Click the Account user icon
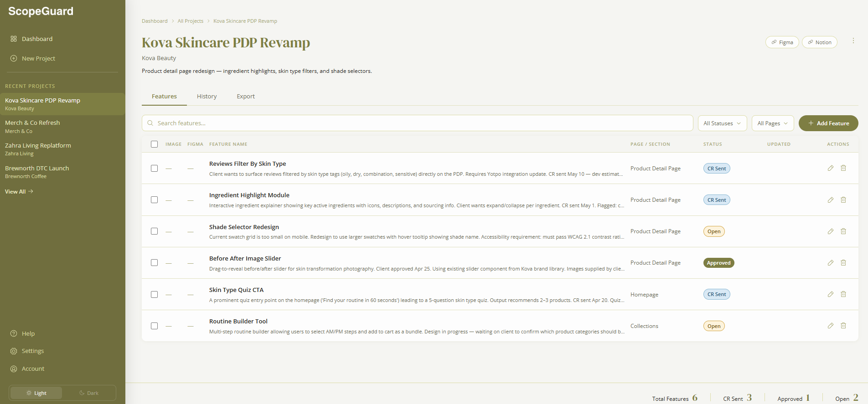The height and width of the screenshot is (404, 868). 14,369
